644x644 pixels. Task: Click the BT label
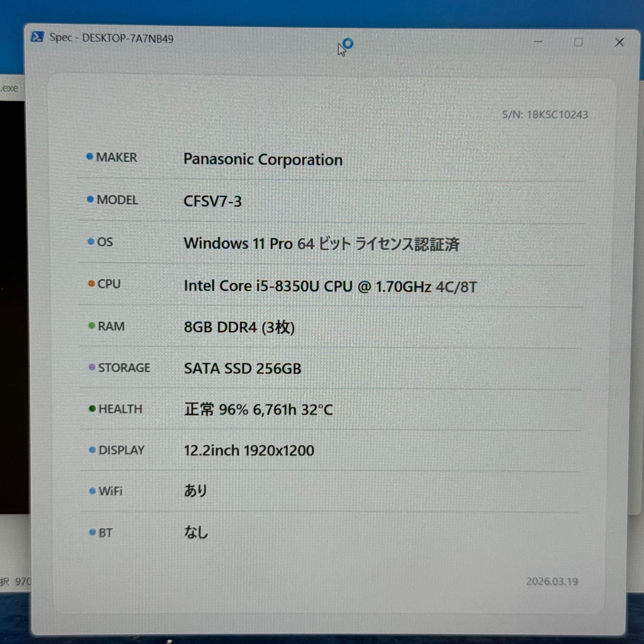click(x=105, y=533)
